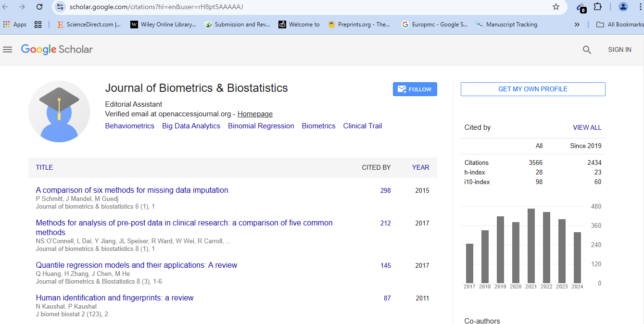Expand the hidden bookmarks overflow chevron
The height and width of the screenshot is (324, 644).
pos(577,25)
